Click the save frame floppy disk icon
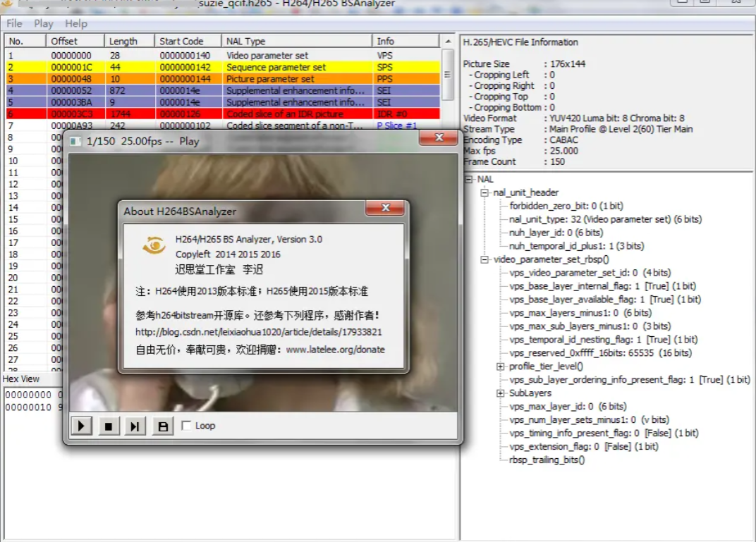756x542 pixels. [162, 426]
